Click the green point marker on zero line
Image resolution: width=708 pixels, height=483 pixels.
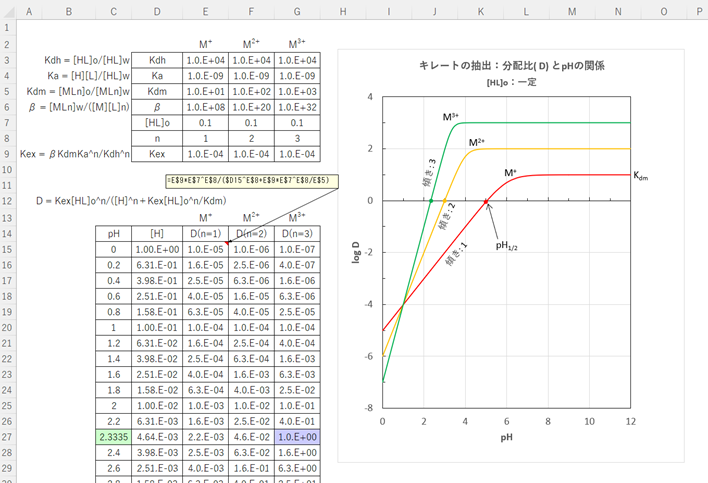[x=431, y=201]
